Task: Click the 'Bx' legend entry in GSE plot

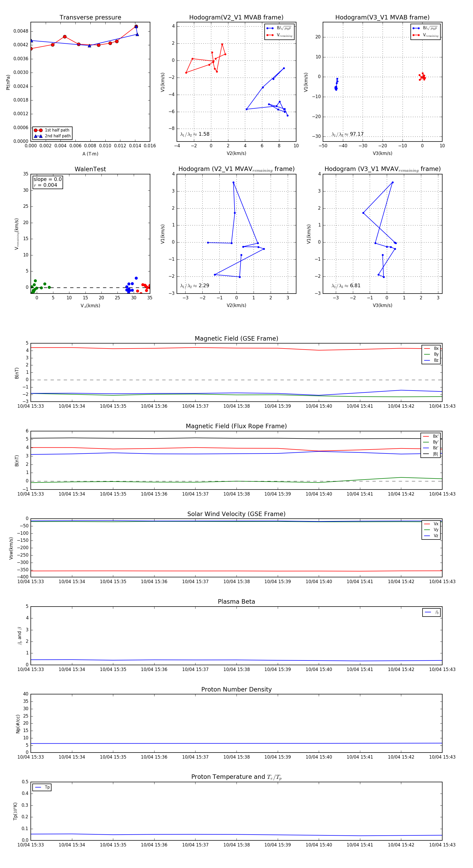Action: click(x=431, y=349)
